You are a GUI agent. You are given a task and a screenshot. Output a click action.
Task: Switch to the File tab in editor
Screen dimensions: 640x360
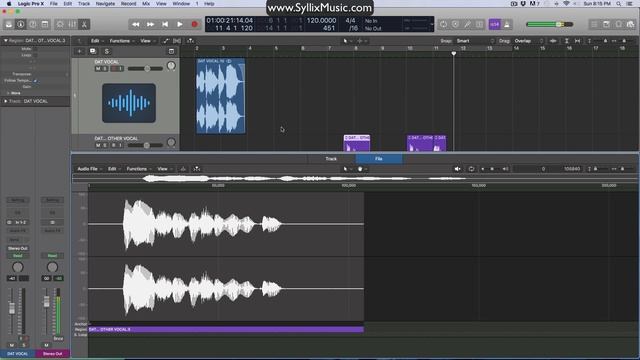click(379, 159)
